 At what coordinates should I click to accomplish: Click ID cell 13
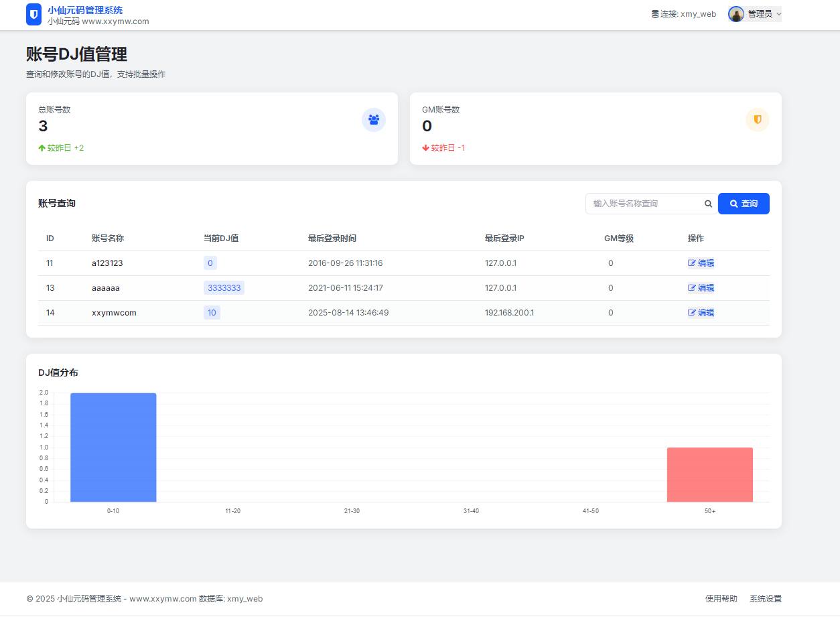coord(50,288)
